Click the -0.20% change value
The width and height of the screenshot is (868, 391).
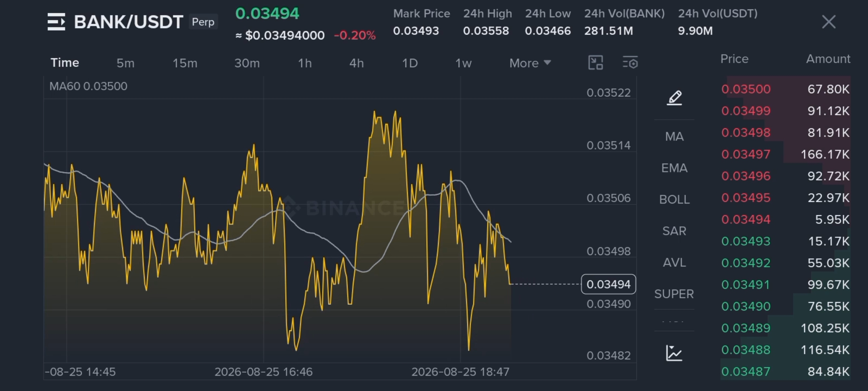(x=355, y=35)
